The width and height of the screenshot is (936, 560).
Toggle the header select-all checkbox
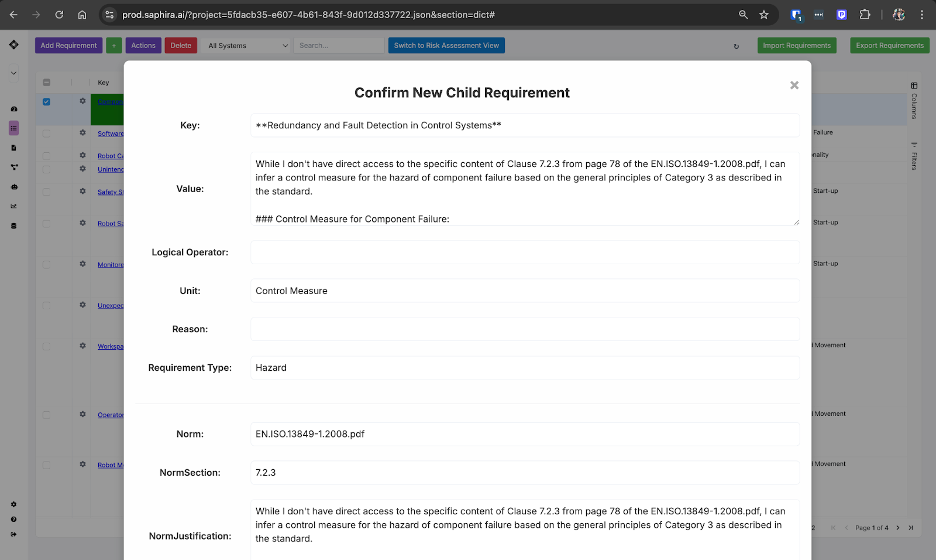(47, 82)
